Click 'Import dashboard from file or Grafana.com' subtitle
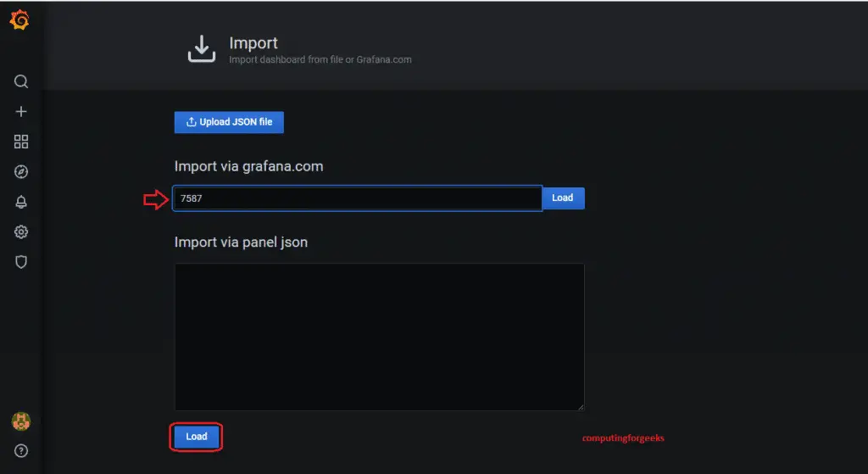The image size is (868, 474). (320, 59)
